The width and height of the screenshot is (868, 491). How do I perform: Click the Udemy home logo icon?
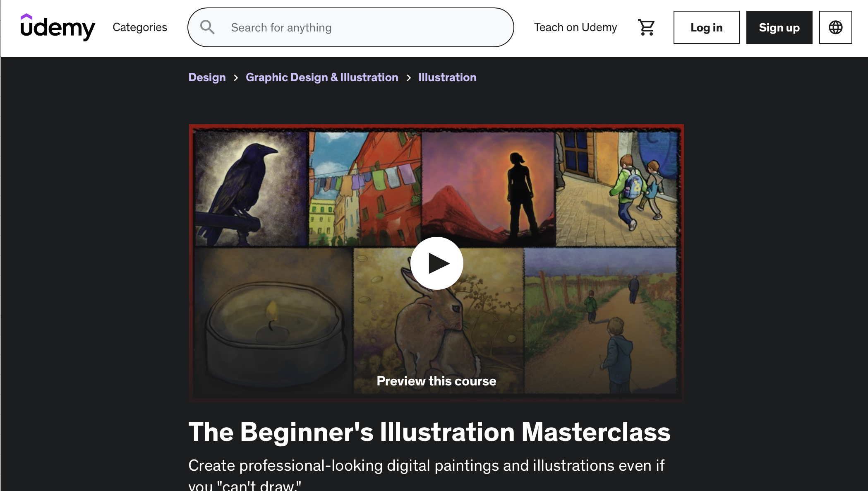pyautogui.click(x=57, y=27)
